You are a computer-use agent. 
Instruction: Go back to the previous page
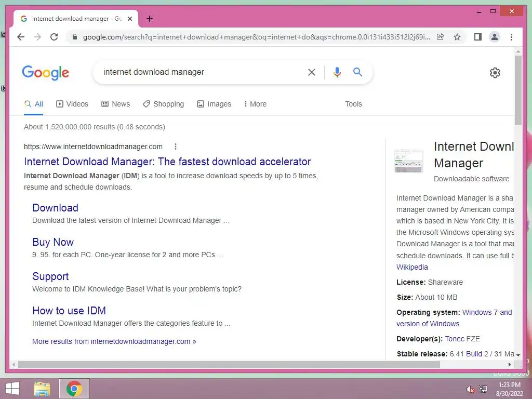click(21, 37)
